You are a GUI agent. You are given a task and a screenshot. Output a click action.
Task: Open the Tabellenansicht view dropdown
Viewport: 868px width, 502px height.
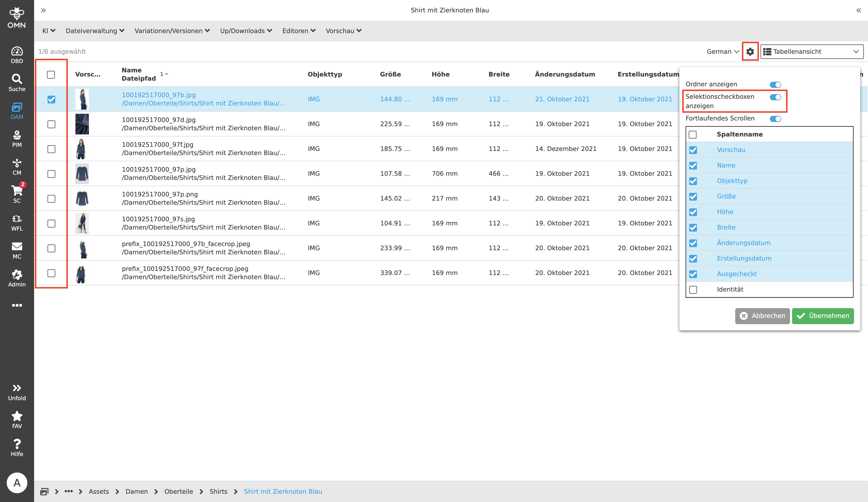pyautogui.click(x=811, y=51)
